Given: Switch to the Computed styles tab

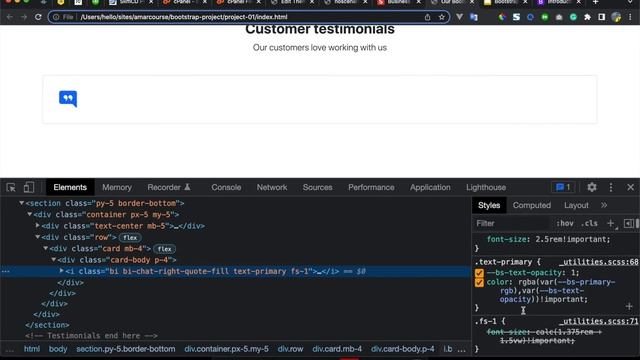Looking at the screenshot, I should tap(532, 205).
